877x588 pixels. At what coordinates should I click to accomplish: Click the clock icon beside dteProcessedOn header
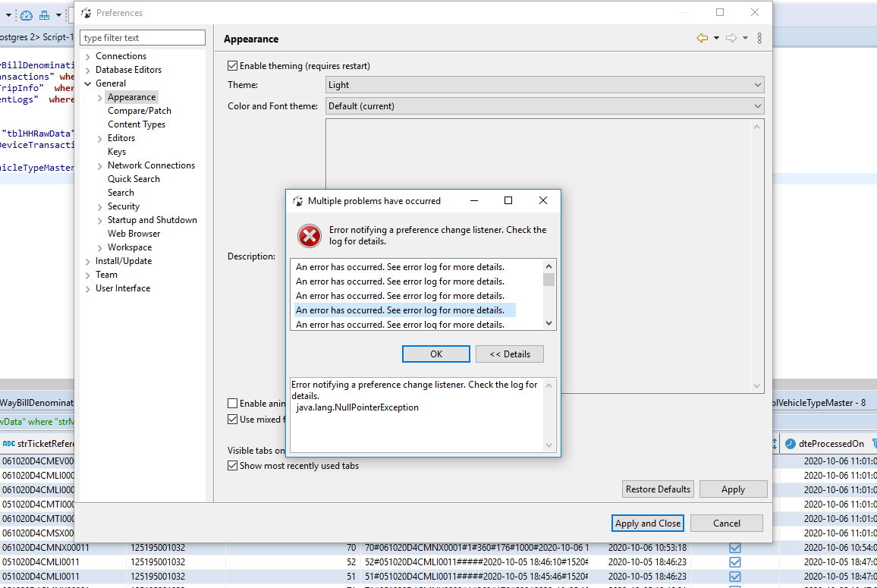click(x=791, y=443)
